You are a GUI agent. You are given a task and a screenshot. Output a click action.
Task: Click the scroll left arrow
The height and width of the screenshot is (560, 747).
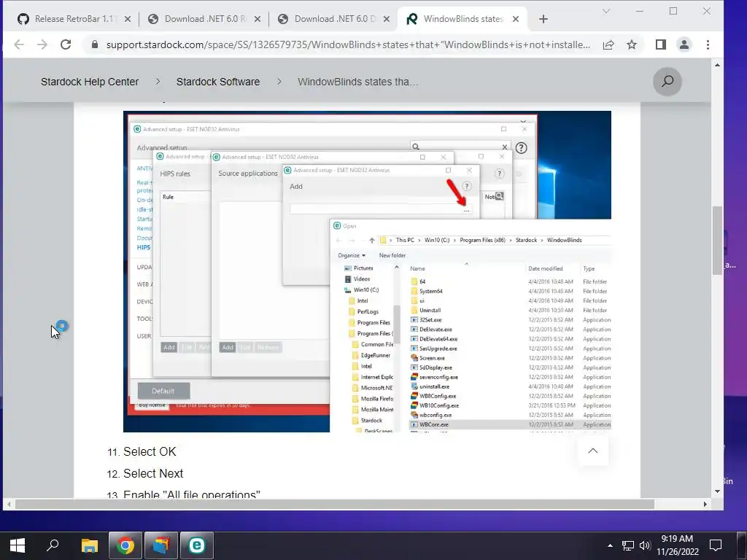coord(9,504)
